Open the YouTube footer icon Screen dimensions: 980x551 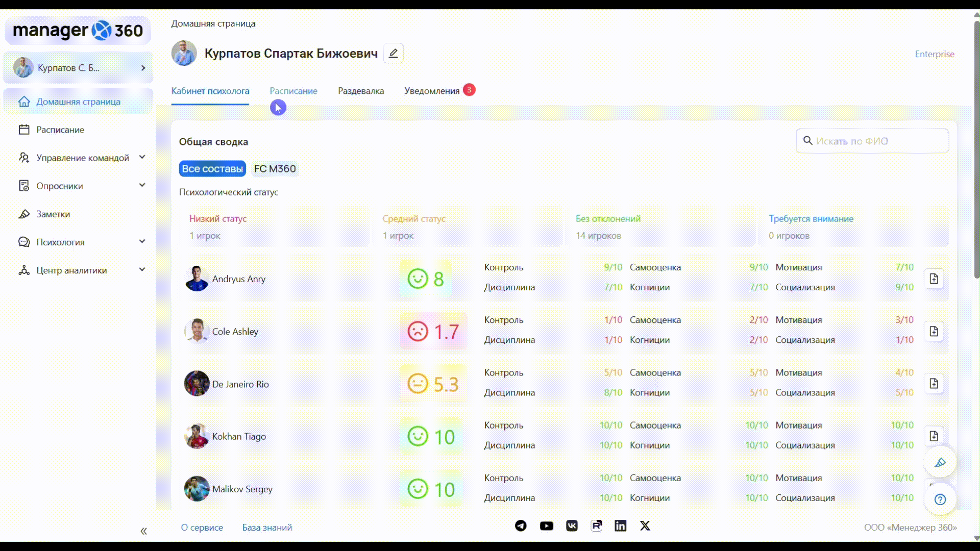click(546, 525)
